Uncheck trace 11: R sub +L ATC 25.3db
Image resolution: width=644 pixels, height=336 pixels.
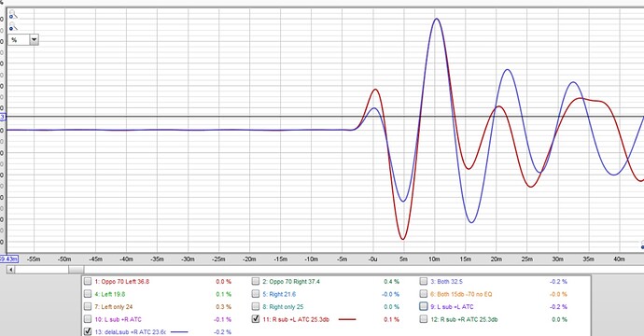[x=256, y=319]
